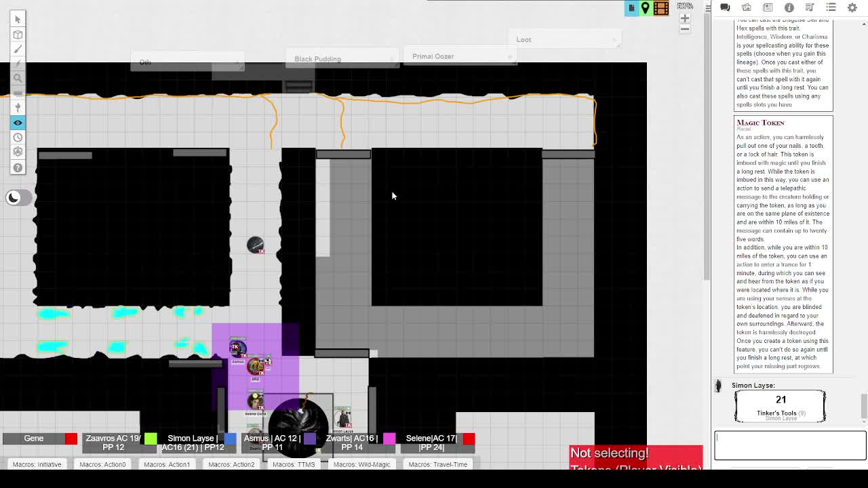Switch to the Art Library tab
The width and height of the screenshot is (868, 488).
pyautogui.click(x=747, y=7)
